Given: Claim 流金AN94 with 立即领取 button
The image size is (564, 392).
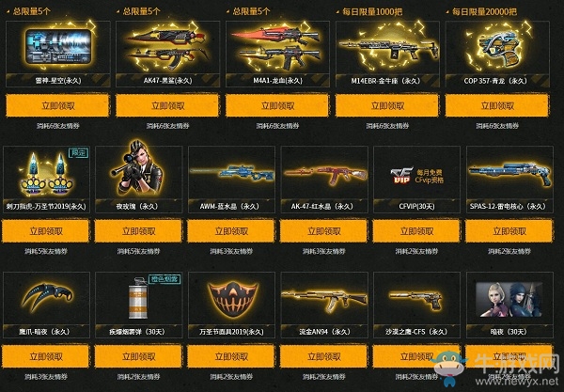Looking at the screenshot, I should pos(324,356).
